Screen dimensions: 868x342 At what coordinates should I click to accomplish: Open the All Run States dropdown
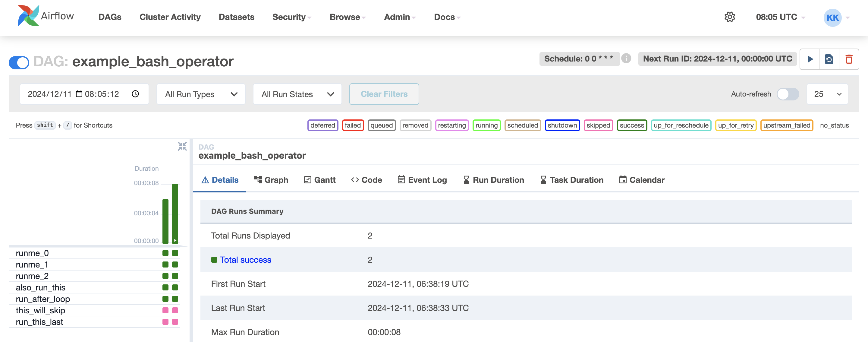[297, 94]
